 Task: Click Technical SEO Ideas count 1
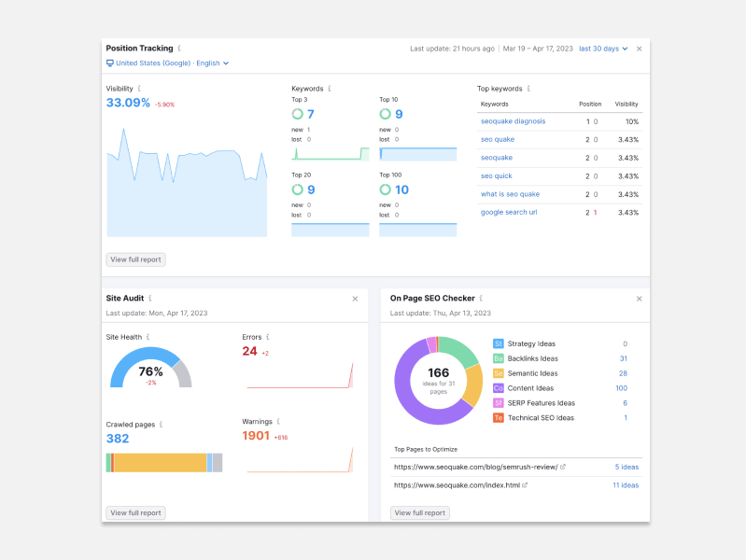(x=626, y=418)
